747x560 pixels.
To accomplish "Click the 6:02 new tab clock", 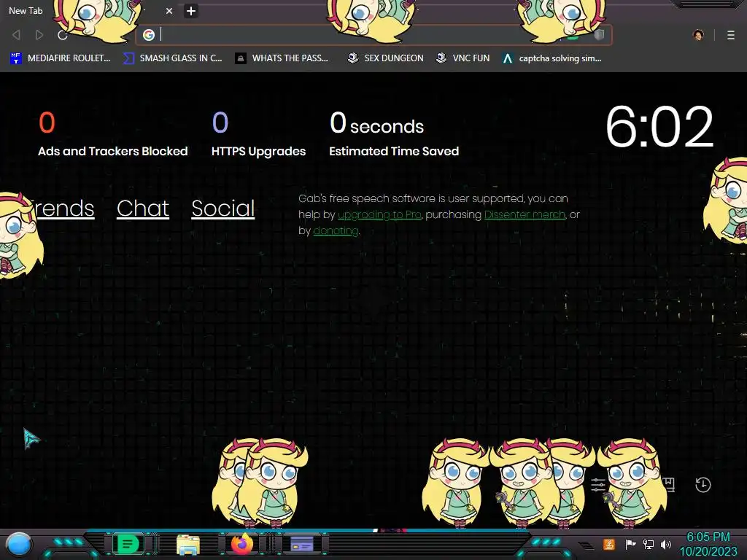I will click(659, 127).
